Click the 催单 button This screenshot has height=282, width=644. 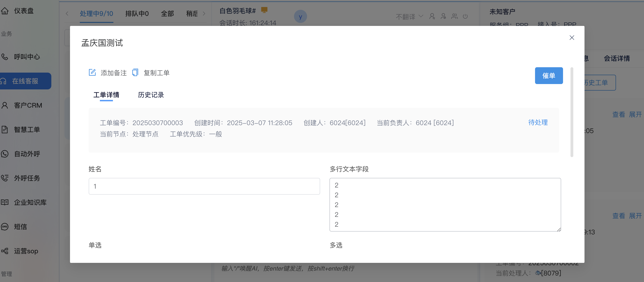click(549, 76)
